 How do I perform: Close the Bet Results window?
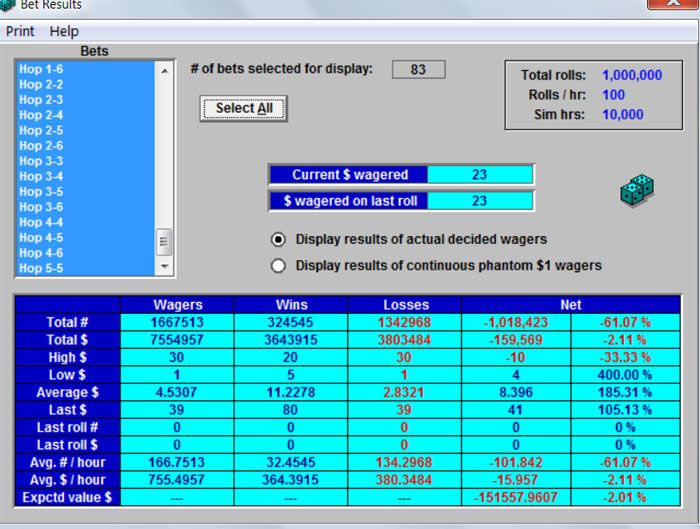click(x=673, y=4)
